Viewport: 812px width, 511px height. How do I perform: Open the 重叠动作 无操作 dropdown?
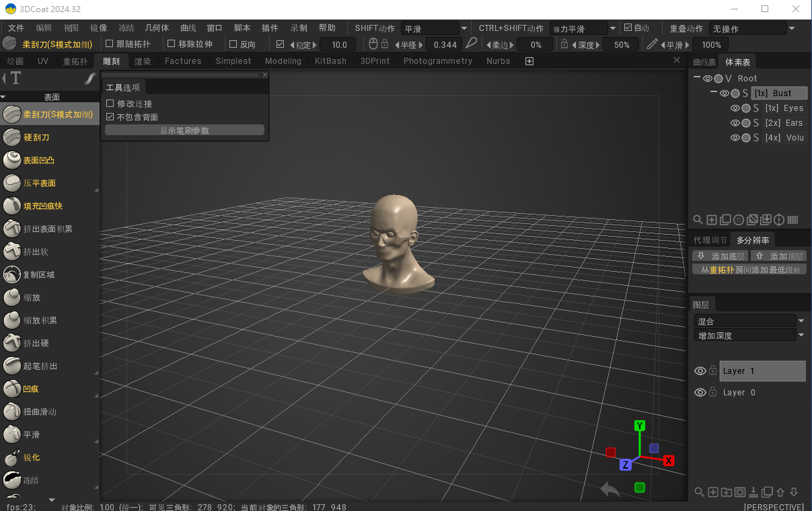click(x=753, y=28)
